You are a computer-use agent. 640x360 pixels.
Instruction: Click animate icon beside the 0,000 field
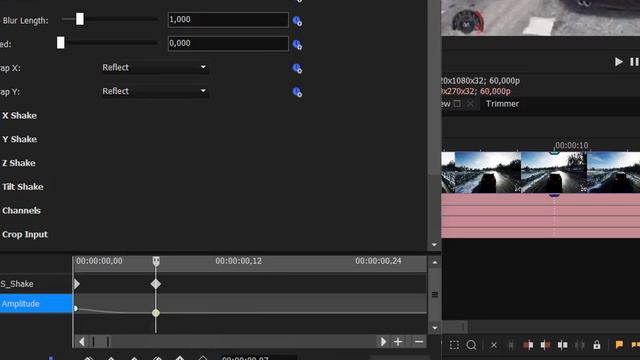(x=297, y=44)
